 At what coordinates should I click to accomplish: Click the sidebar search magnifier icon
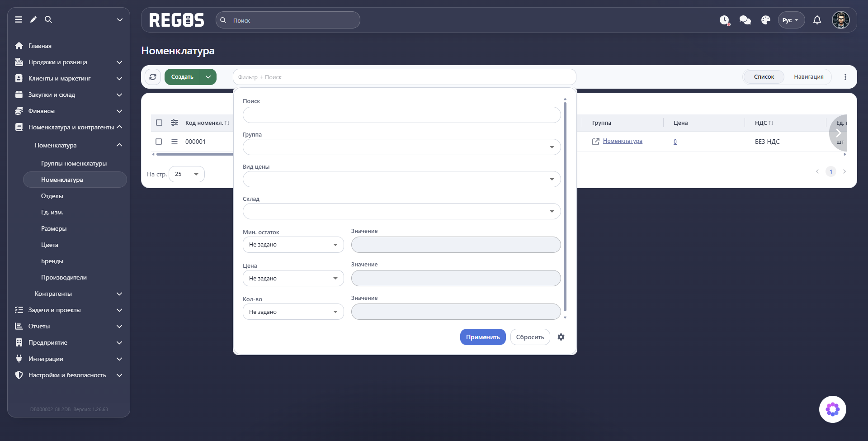pyautogui.click(x=48, y=19)
